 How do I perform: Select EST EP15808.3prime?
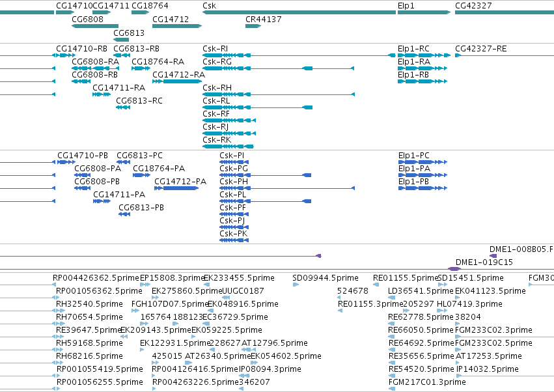[x=173, y=278]
